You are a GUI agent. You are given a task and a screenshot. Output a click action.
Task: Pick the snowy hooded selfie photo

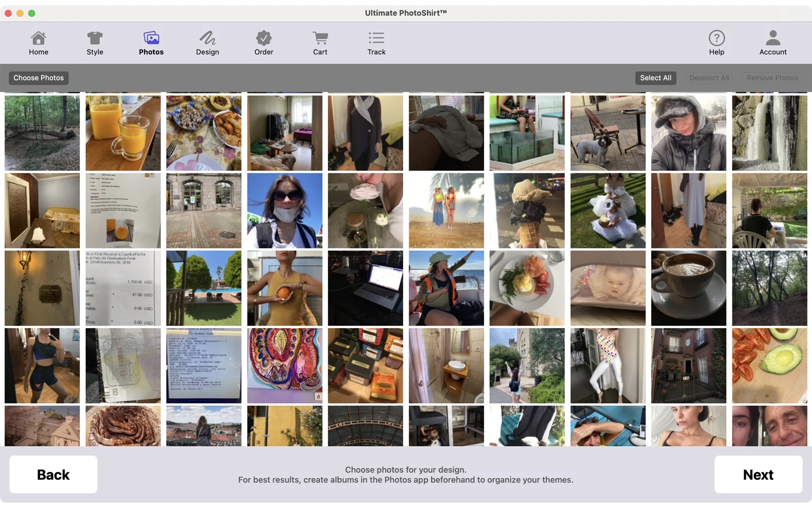[x=689, y=133]
